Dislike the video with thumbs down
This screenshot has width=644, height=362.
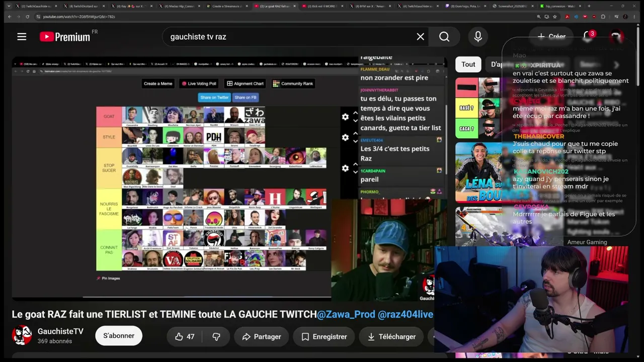(x=216, y=337)
